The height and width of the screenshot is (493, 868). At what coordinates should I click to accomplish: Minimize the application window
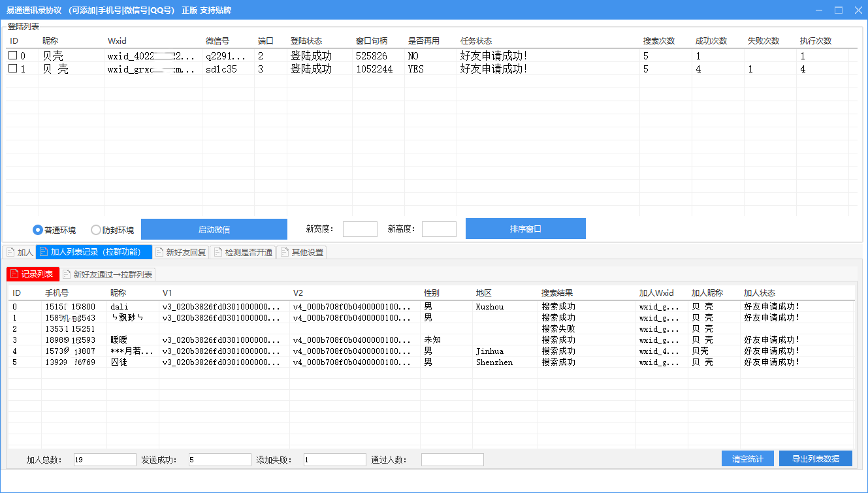tap(820, 10)
